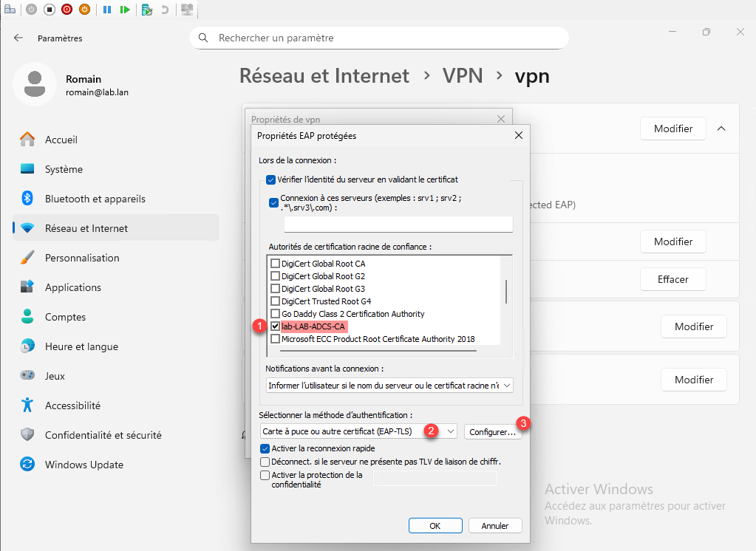
Task: Click the back arrow in Paramètres
Action: click(x=18, y=38)
